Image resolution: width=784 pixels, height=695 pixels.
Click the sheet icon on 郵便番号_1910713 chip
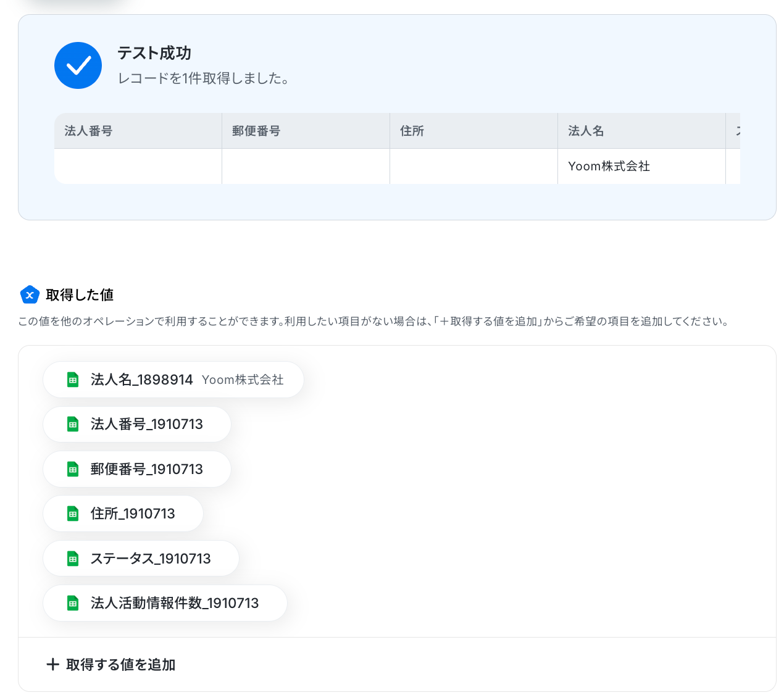click(x=73, y=469)
